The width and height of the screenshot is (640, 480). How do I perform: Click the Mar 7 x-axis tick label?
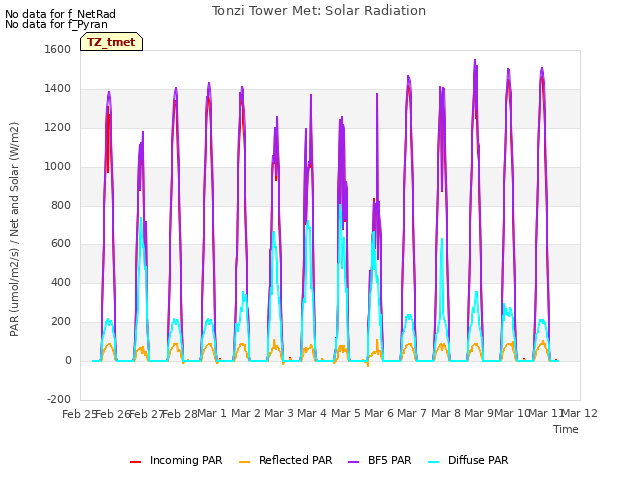click(x=412, y=413)
